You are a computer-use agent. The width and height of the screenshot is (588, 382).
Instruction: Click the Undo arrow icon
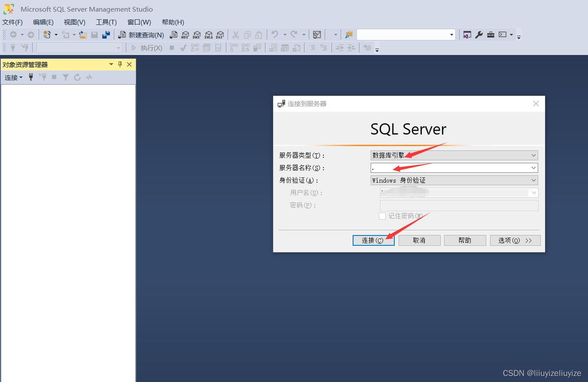click(x=275, y=35)
